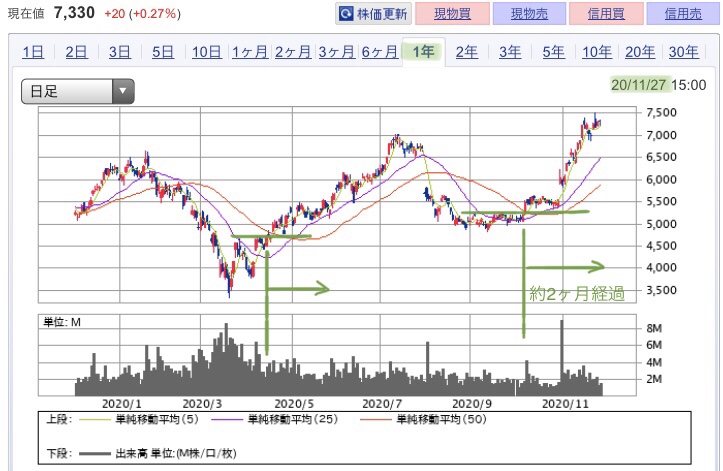Click the 2020/1 date axis label

pos(121,404)
